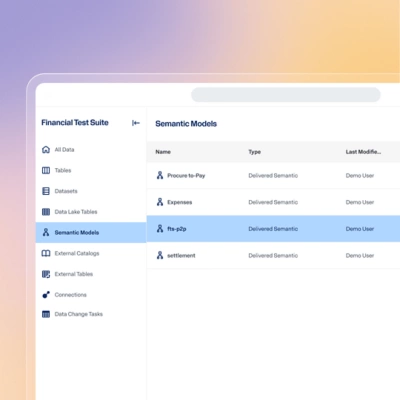
Task: Click the Connections icon
Action: pyautogui.click(x=46, y=295)
